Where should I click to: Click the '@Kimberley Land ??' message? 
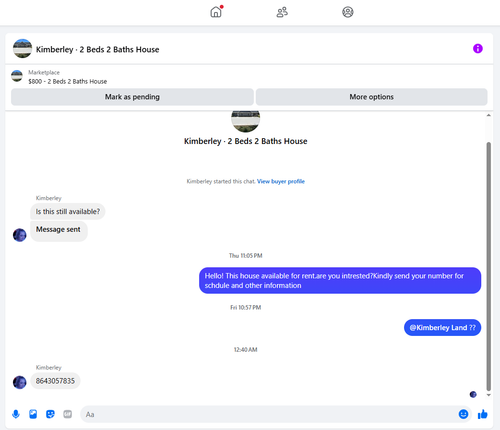pos(442,328)
